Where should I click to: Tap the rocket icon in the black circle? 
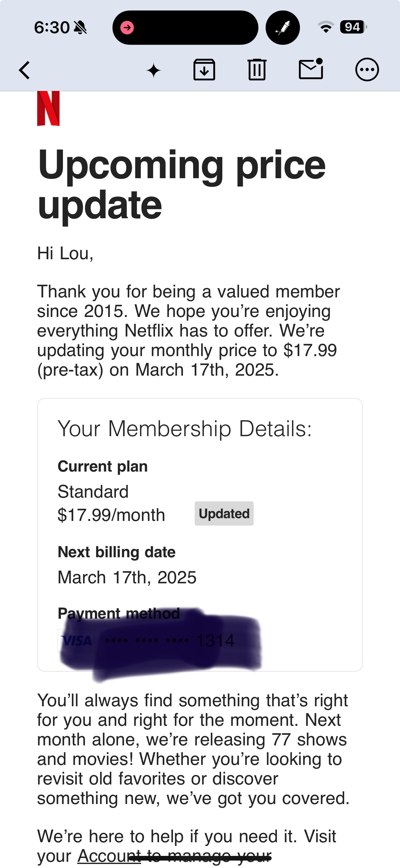[282, 28]
